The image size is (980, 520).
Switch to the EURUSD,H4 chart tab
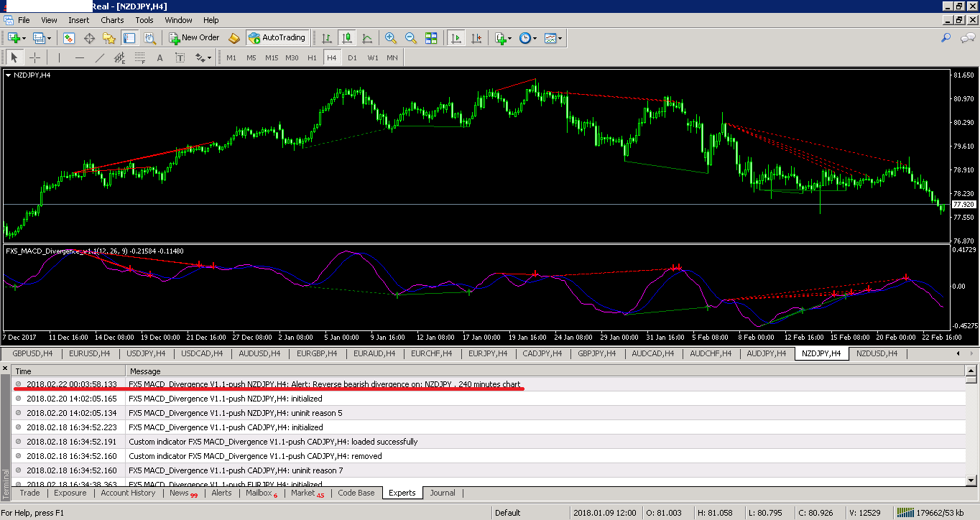(x=90, y=353)
